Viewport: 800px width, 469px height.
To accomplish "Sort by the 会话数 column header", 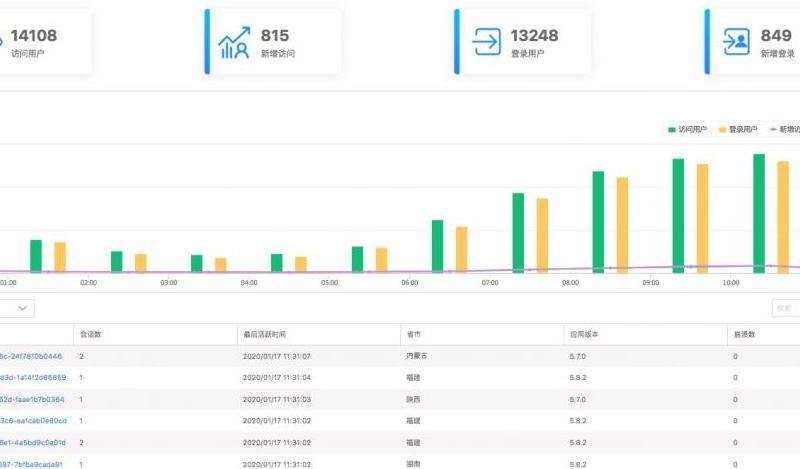I will pyautogui.click(x=90, y=334).
